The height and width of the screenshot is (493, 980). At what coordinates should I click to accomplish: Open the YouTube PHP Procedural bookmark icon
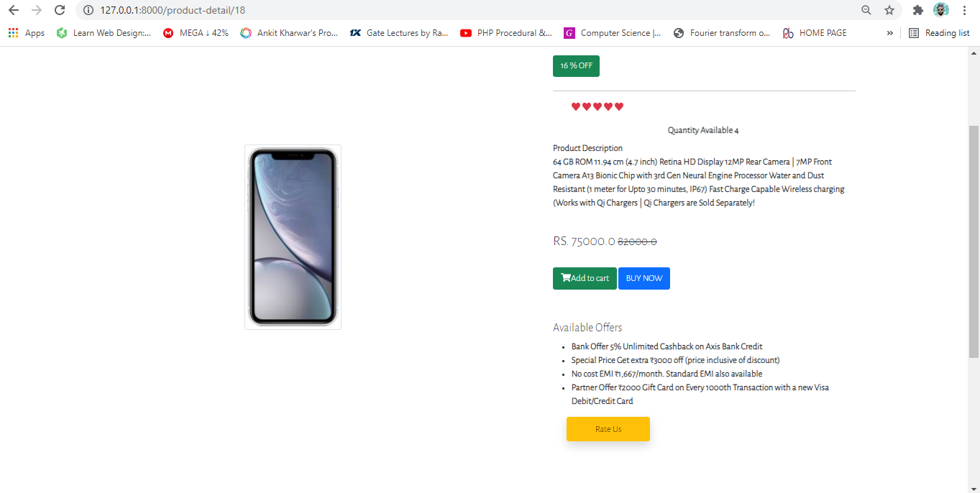467,32
